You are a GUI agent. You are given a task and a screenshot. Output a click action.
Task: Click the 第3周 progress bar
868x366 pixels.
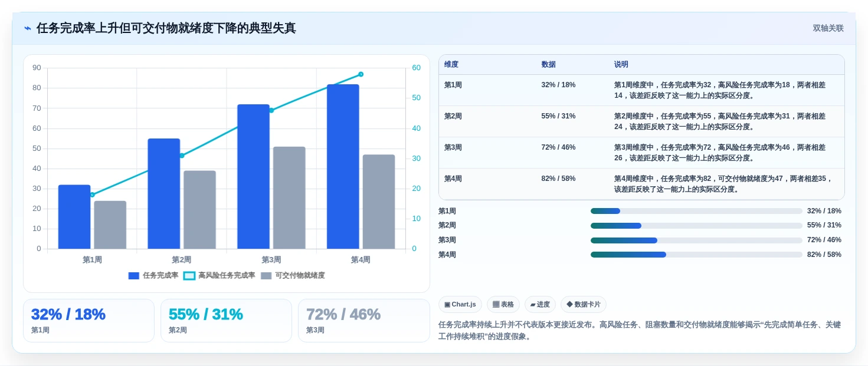tap(696, 240)
